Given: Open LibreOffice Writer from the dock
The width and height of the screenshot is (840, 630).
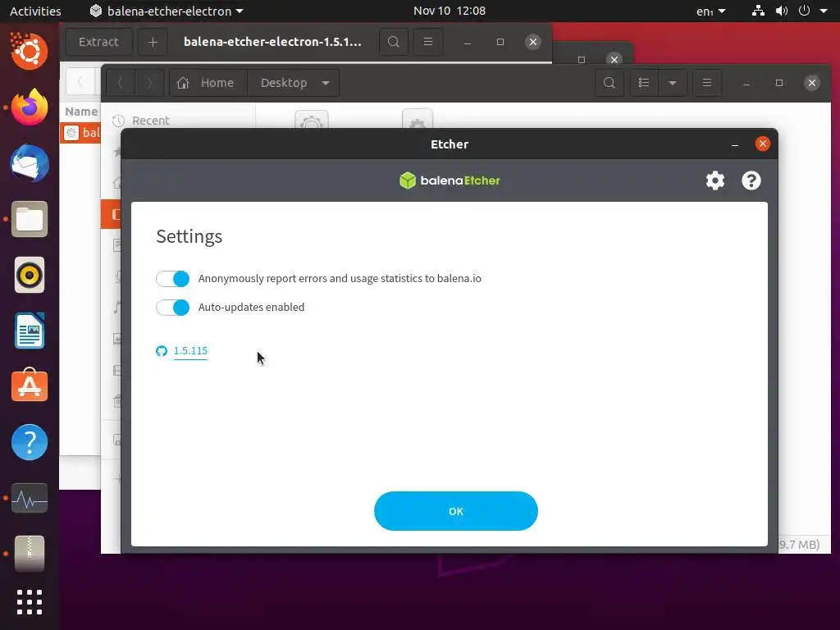Looking at the screenshot, I should click(x=30, y=331).
